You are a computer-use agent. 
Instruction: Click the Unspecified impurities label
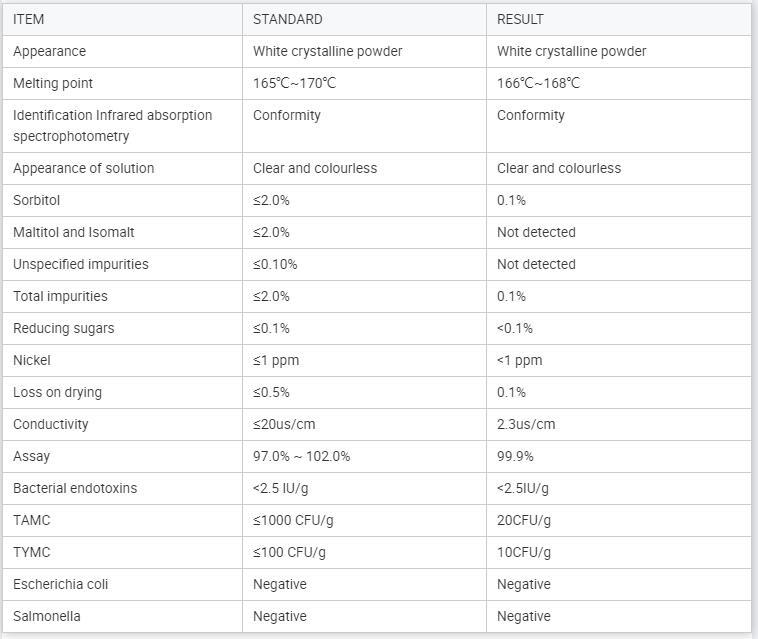click(x=81, y=264)
